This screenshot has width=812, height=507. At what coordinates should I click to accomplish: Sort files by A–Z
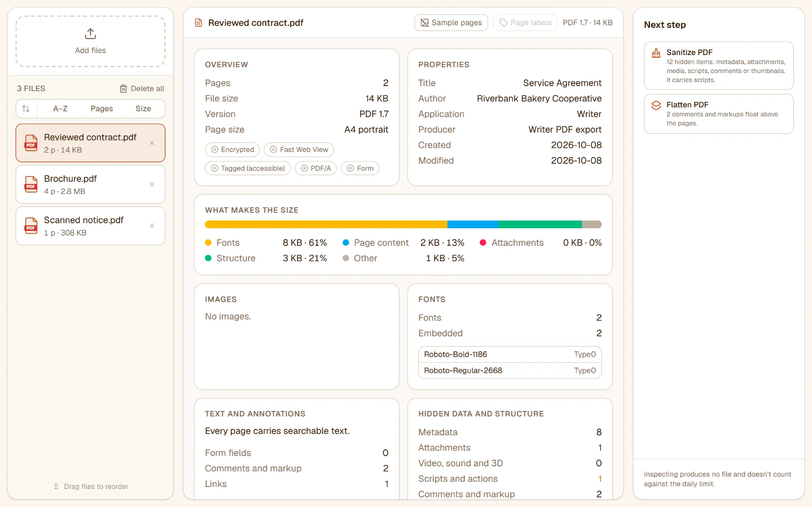tap(60, 109)
